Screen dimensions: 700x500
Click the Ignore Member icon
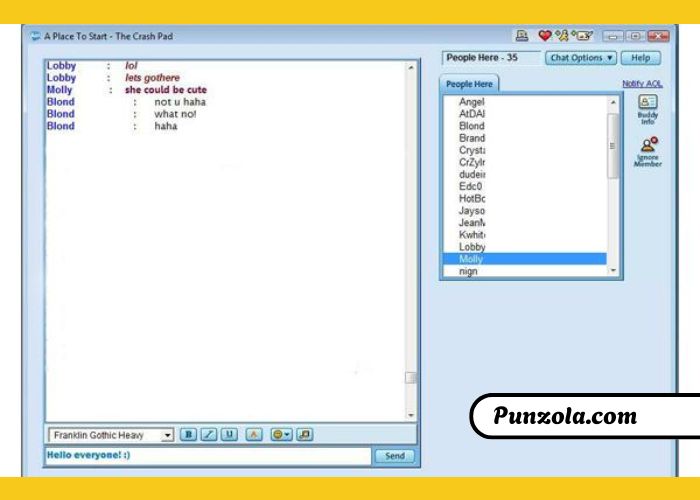click(x=647, y=150)
